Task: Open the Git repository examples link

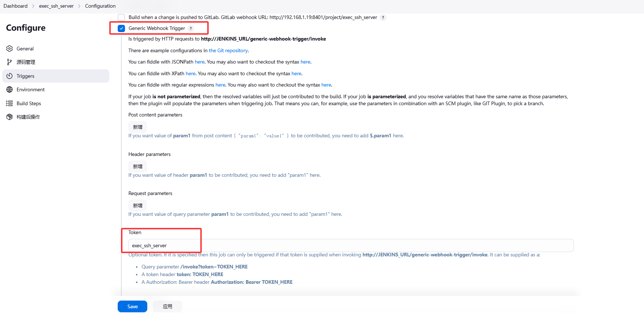Action: pos(228,50)
